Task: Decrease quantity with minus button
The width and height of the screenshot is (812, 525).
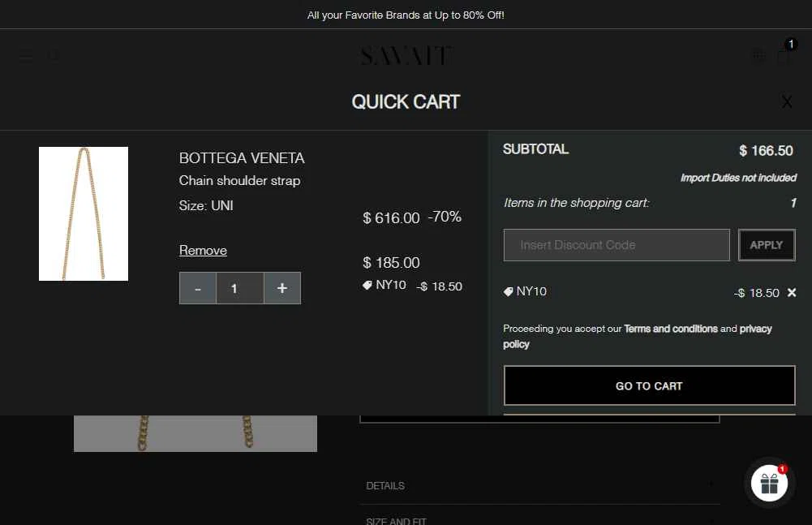Action: (197, 288)
